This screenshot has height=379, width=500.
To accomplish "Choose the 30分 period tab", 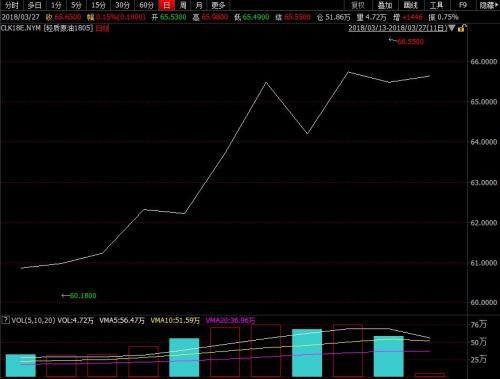I will (122, 5).
